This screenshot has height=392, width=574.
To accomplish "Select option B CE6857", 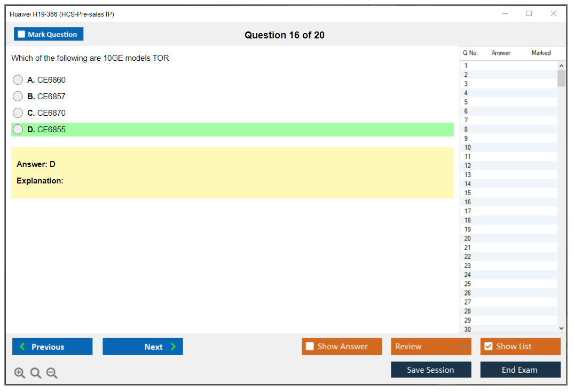I will pos(18,97).
